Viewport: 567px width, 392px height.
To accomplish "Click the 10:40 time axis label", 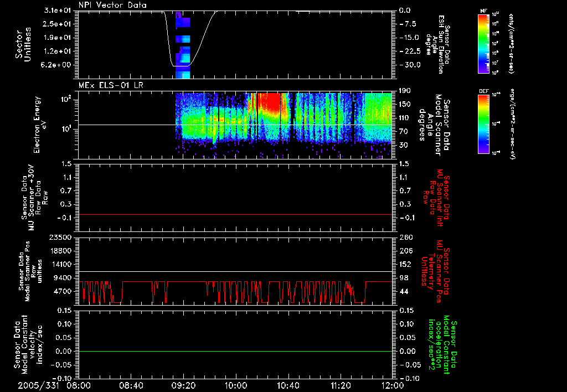I will pos(288,385).
